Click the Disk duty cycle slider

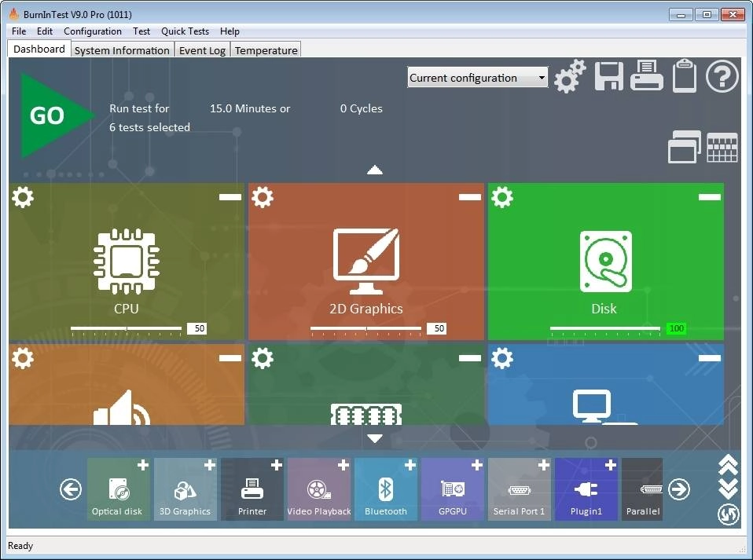(x=605, y=329)
